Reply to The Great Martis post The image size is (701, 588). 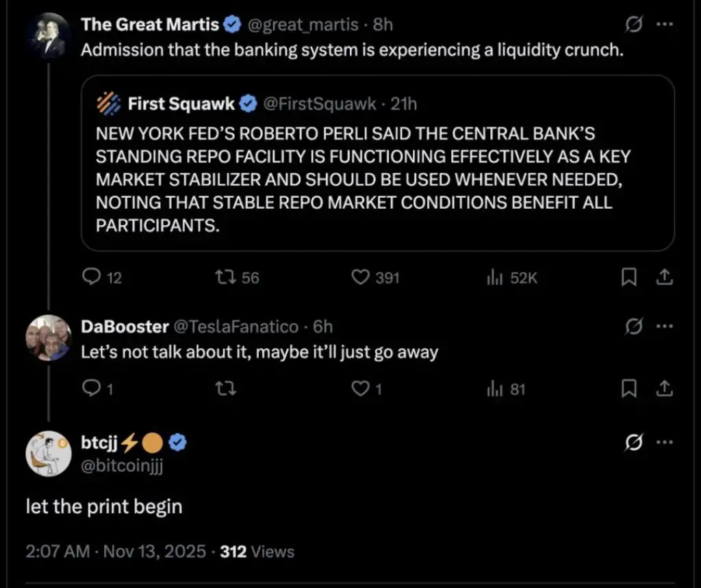tap(92, 277)
